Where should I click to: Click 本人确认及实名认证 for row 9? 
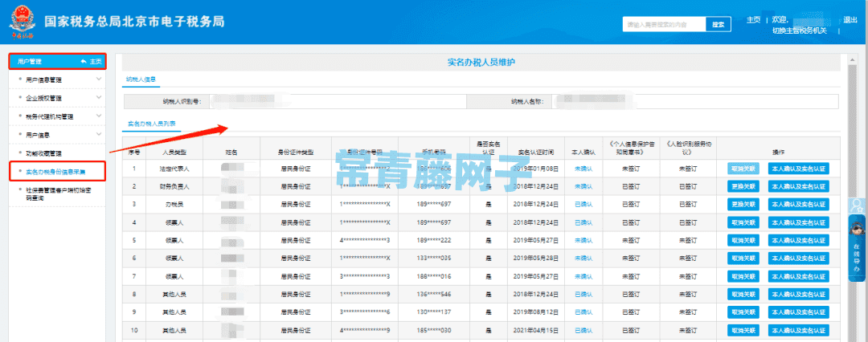click(x=798, y=312)
